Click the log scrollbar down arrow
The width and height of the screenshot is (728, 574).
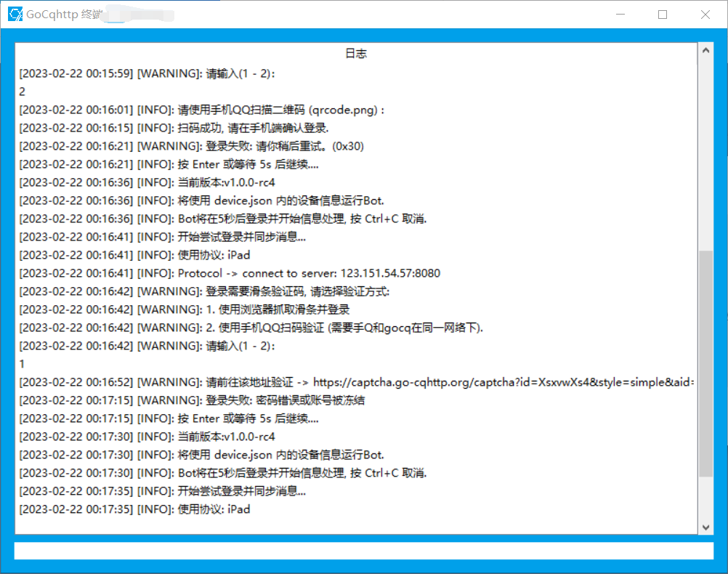[x=705, y=527]
